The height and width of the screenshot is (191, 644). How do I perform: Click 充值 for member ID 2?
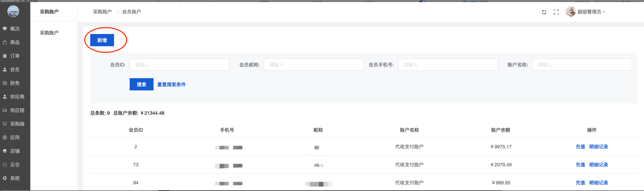580,147
